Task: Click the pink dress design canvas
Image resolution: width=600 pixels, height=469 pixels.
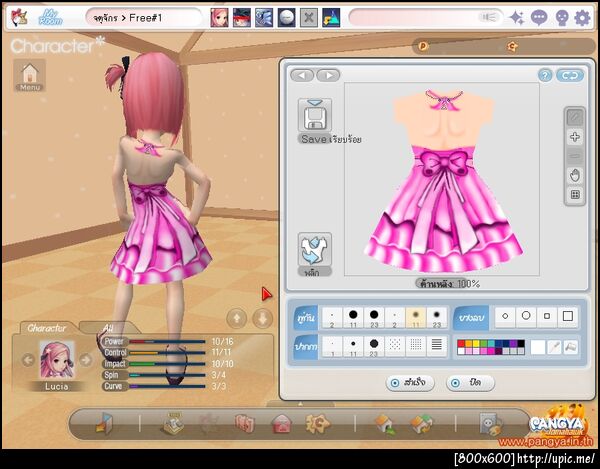Action: (x=442, y=179)
